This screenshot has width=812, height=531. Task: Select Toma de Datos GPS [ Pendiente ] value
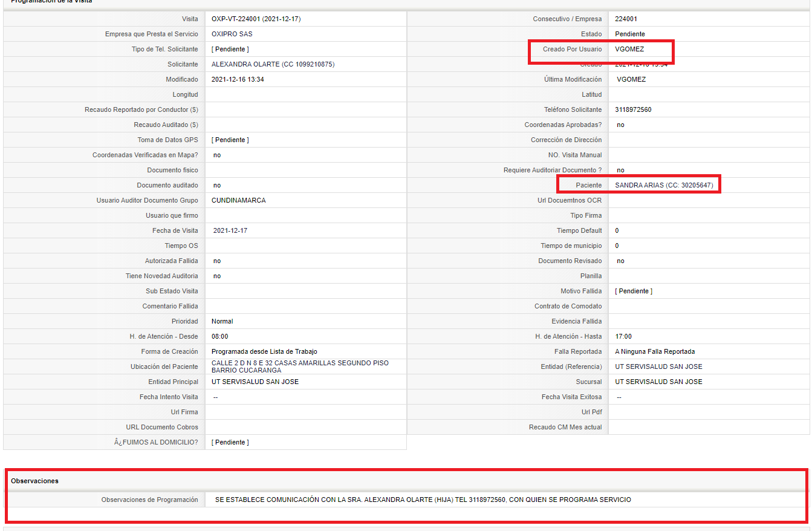click(230, 140)
